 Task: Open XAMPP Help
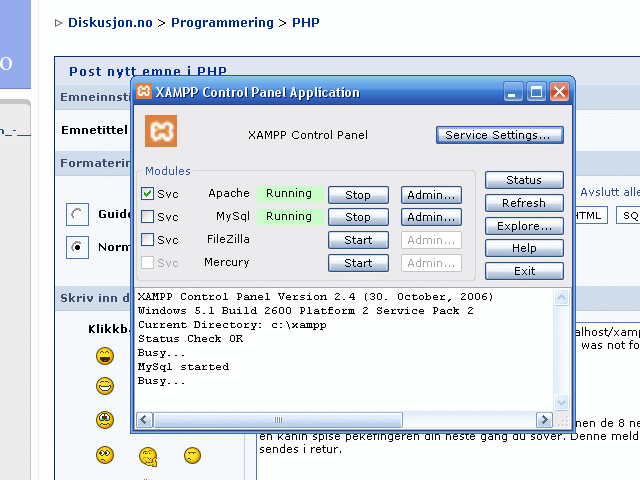pos(524,248)
